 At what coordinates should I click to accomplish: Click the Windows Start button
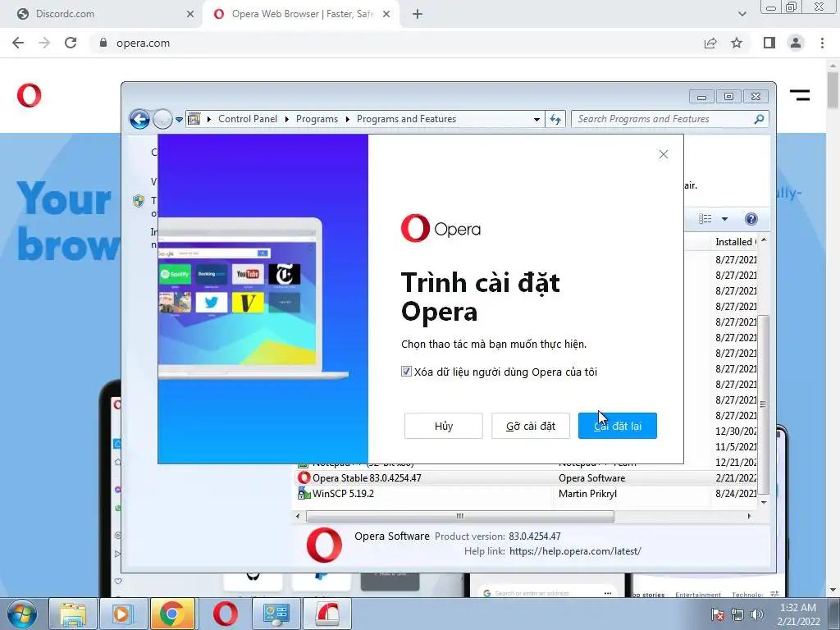(22, 614)
